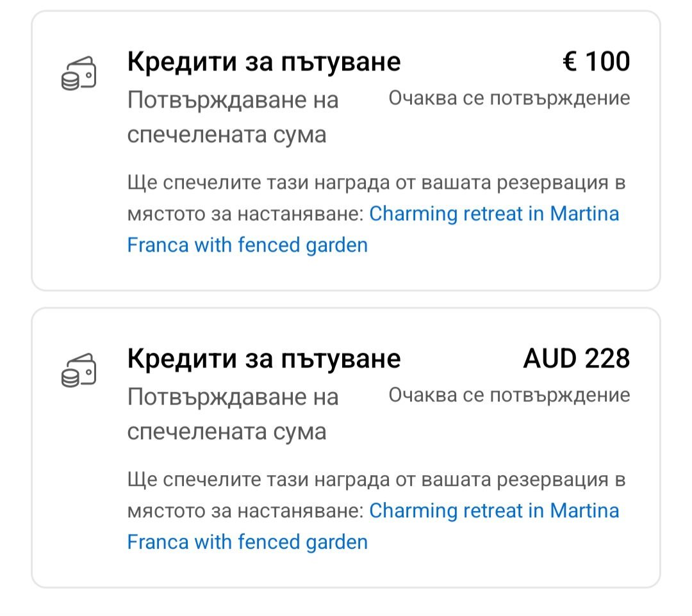Click 'Franca with fenced garden' text in the first card
The image size is (692, 616).
(x=247, y=245)
